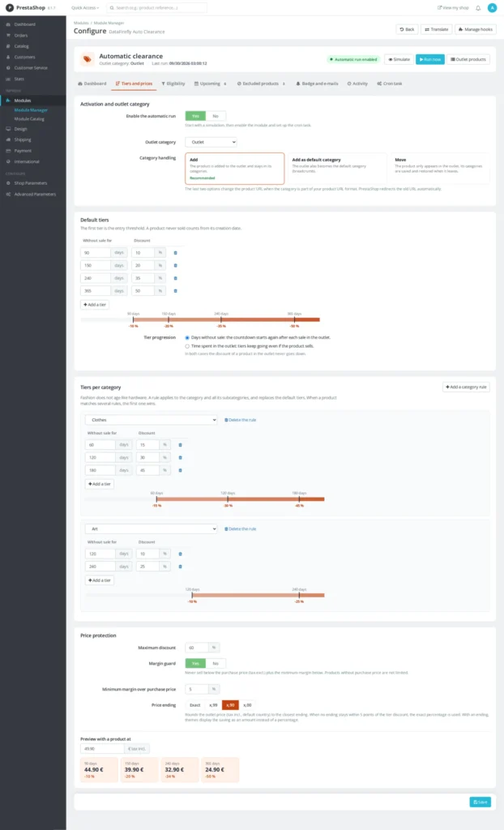Click Add a tier under Default tiers
Viewport: 504px width, 830px height.
coord(95,305)
